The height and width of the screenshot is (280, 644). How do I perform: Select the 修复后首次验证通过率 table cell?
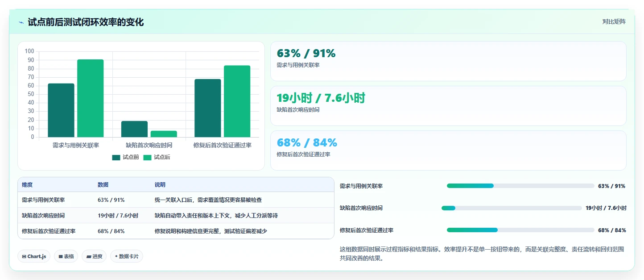tap(55, 231)
